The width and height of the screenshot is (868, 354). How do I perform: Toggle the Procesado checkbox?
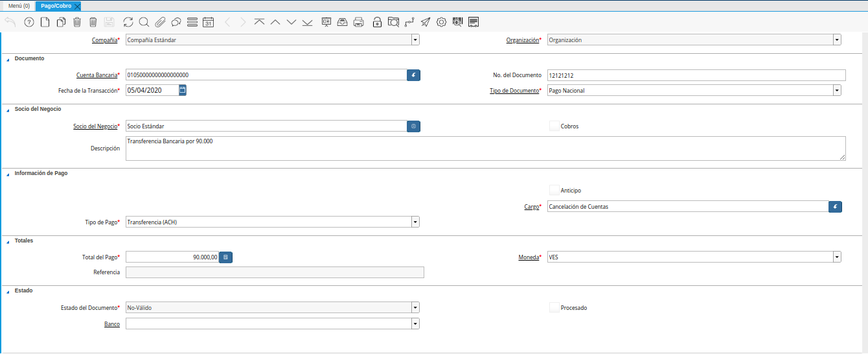554,307
